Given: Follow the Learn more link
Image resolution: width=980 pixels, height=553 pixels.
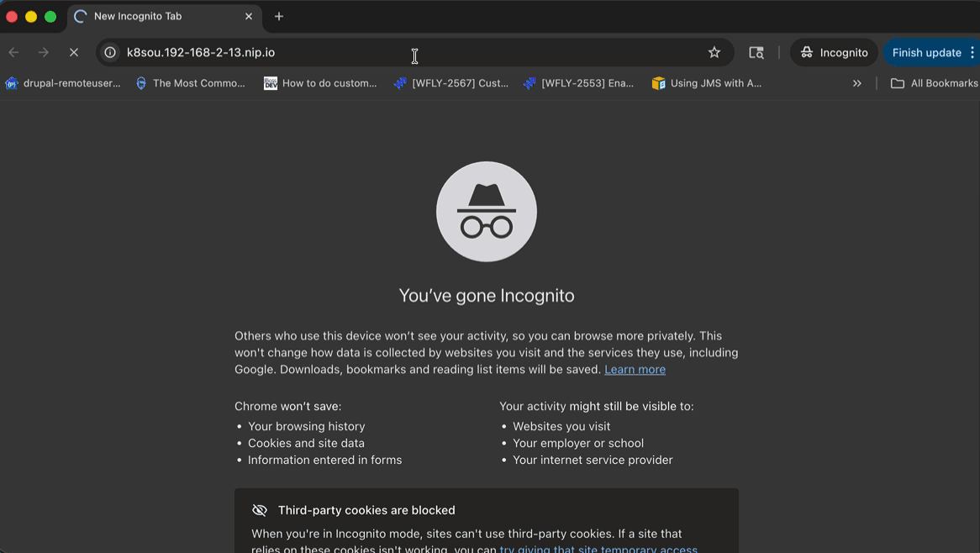Looking at the screenshot, I should tap(635, 369).
